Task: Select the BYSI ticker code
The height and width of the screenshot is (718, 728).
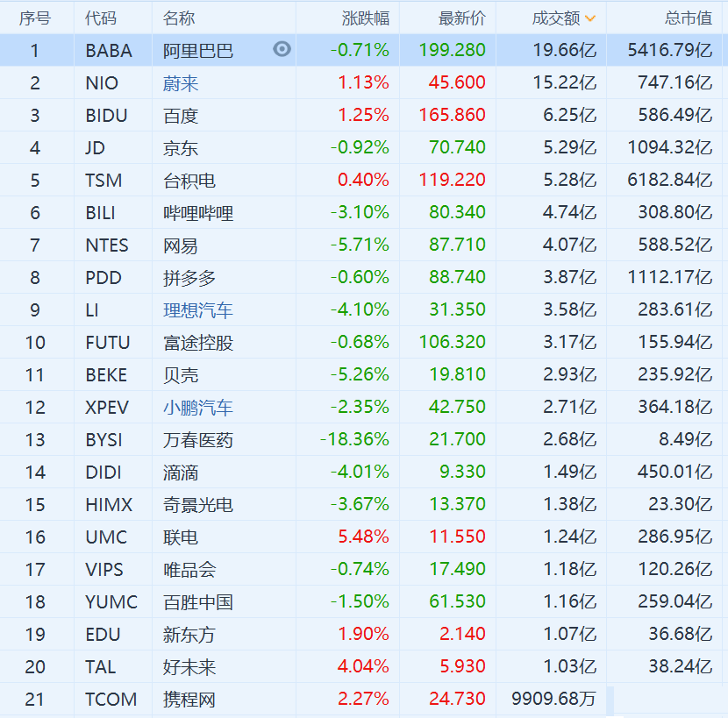Action: click(x=104, y=439)
